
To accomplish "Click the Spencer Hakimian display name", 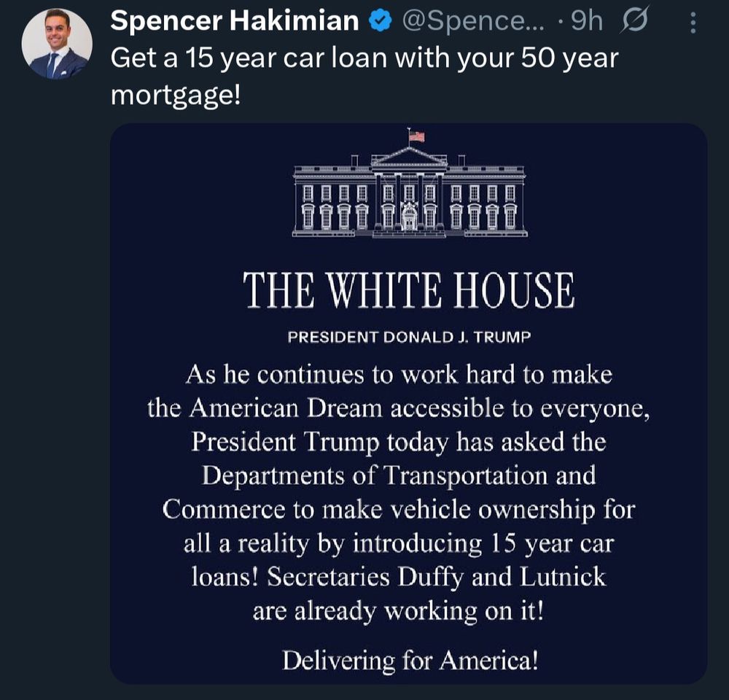I will pos(235,23).
